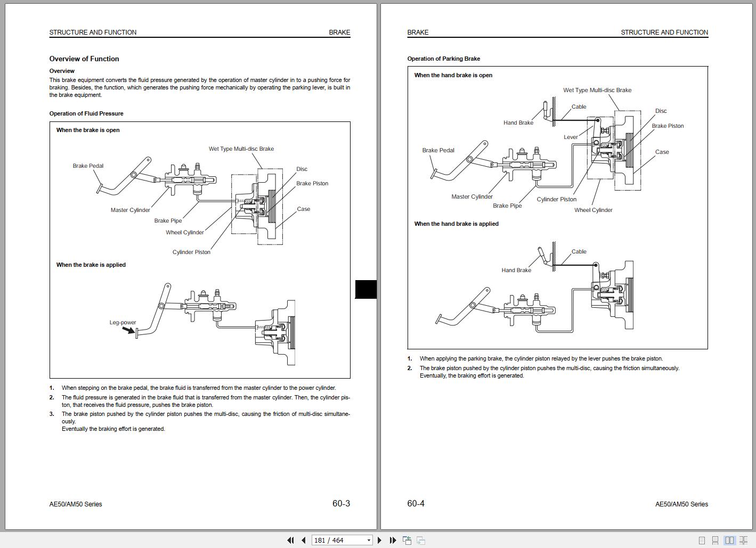Go to the first page

coord(290,540)
